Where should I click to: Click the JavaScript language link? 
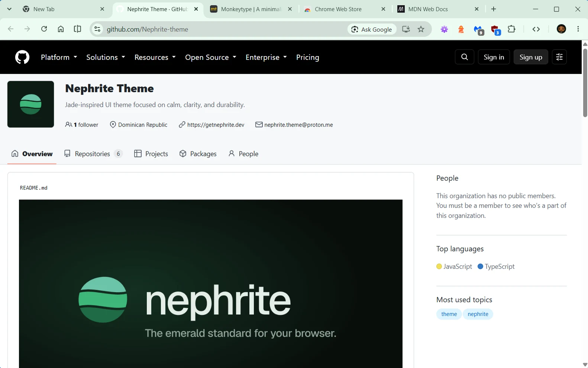click(454, 267)
